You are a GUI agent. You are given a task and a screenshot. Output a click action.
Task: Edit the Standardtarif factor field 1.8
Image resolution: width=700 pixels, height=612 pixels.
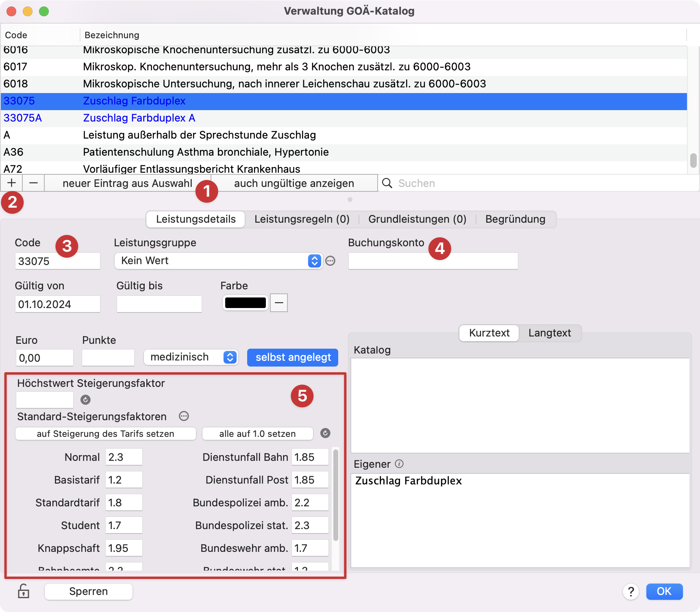[x=124, y=502]
